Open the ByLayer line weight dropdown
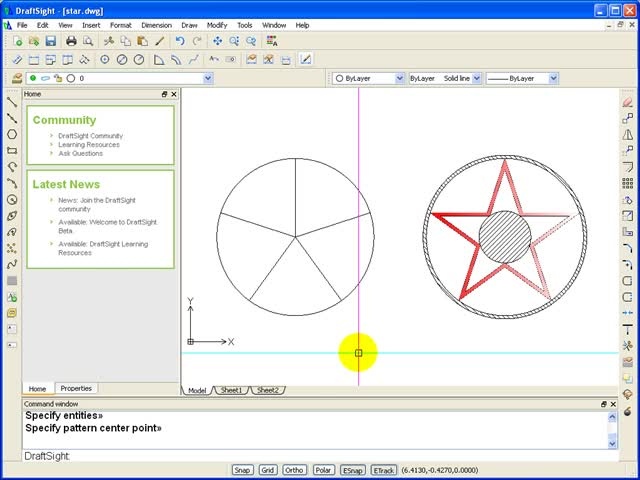 point(553,78)
